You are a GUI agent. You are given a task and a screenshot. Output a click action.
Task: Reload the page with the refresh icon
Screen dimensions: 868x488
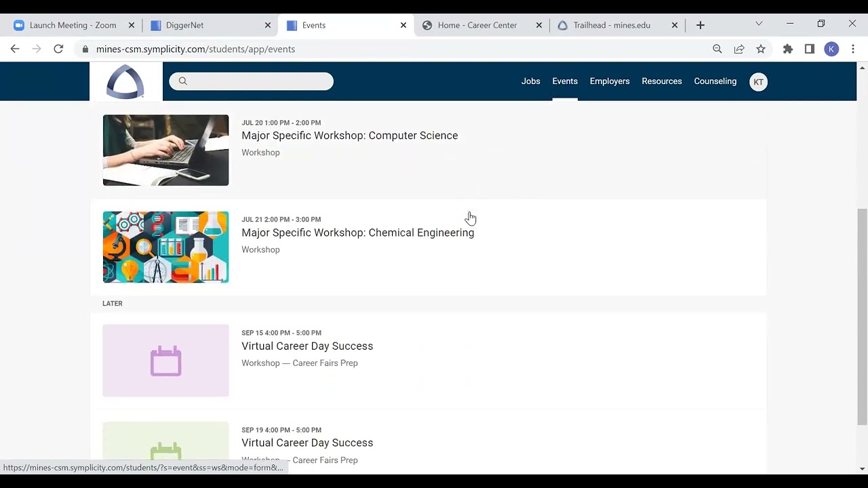pyautogui.click(x=58, y=49)
